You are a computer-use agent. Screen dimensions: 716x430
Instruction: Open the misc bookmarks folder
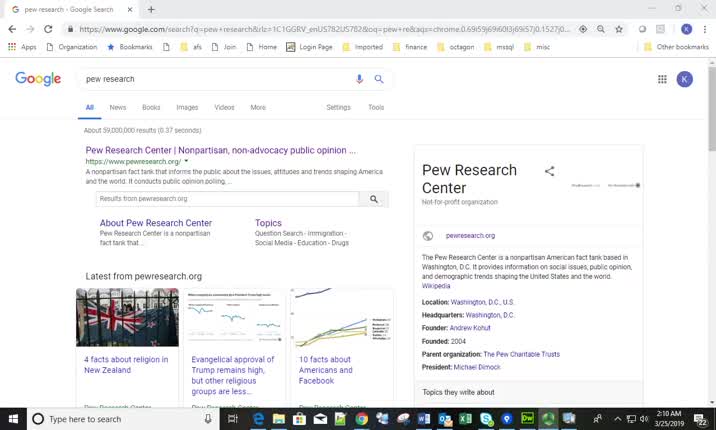click(537, 47)
